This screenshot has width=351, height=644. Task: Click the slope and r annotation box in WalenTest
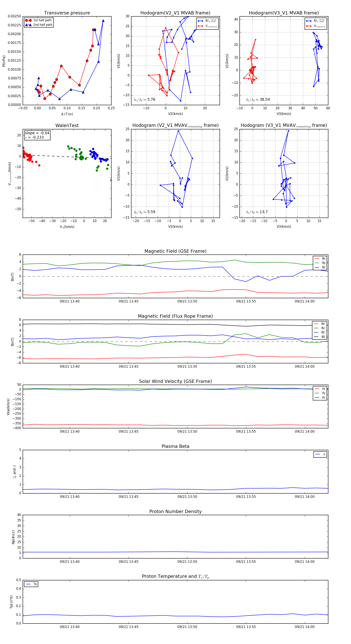click(37, 135)
